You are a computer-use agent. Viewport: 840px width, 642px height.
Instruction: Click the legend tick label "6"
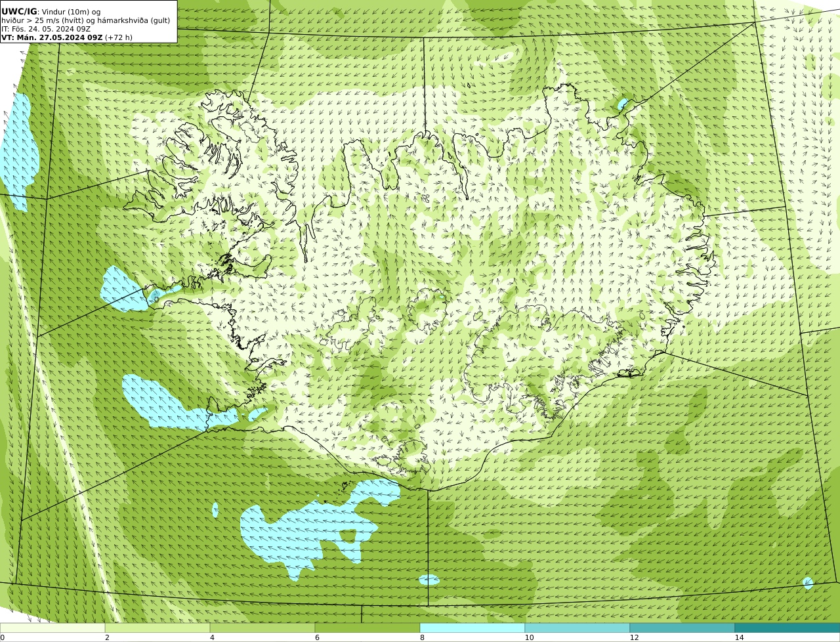317,637
